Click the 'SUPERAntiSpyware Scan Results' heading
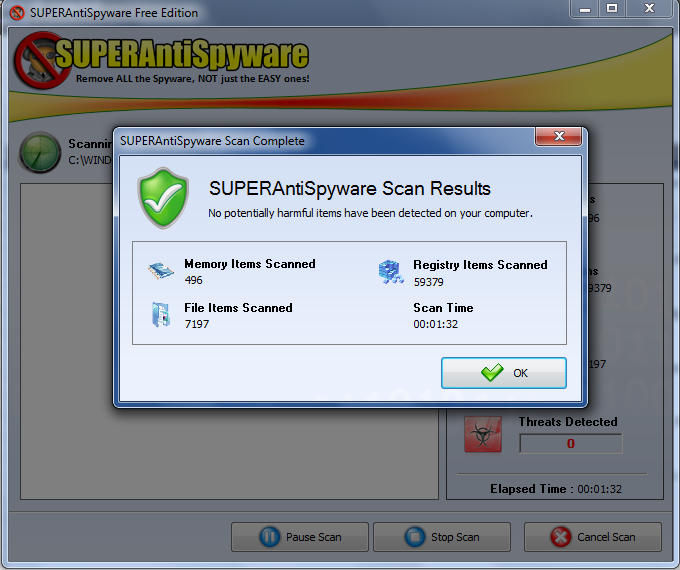 point(350,189)
